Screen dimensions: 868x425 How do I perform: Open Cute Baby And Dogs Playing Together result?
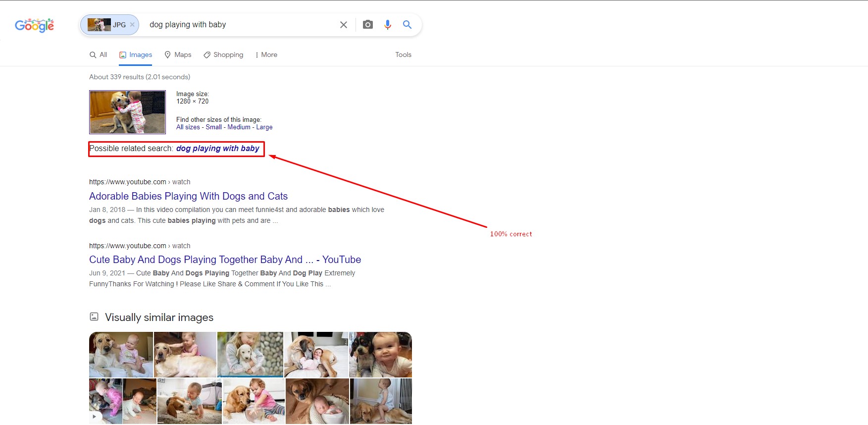coord(225,260)
